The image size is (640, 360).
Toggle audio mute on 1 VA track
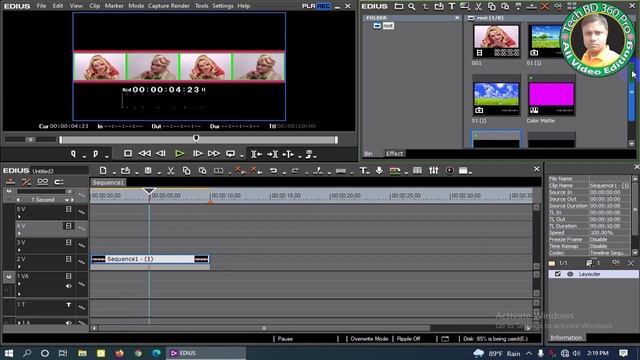[69, 286]
